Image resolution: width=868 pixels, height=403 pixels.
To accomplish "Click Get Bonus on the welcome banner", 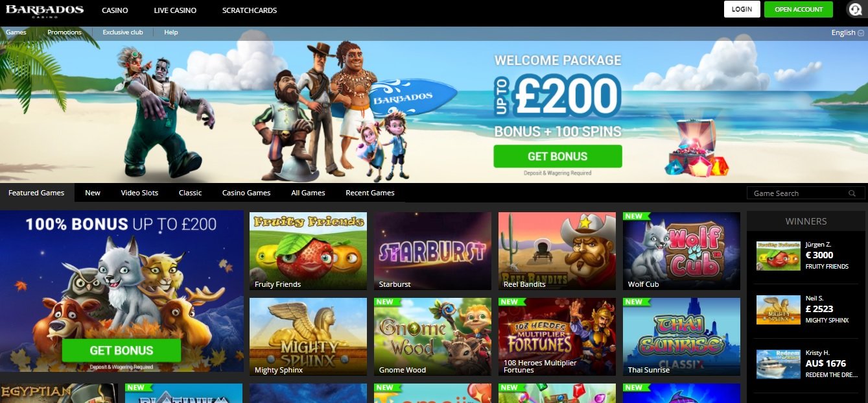I will coord(557,156).
